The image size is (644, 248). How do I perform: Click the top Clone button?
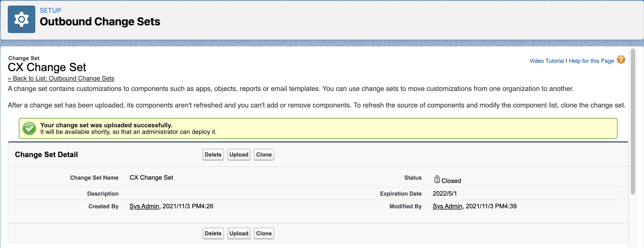pyautogui.click(x=264, y=155)
